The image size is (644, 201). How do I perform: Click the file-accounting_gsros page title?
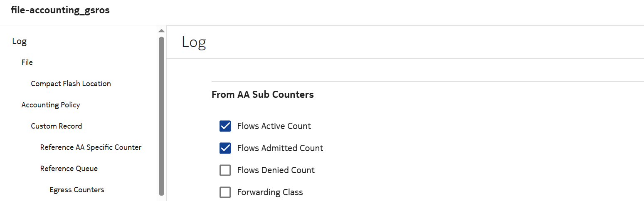coord(60,10)
